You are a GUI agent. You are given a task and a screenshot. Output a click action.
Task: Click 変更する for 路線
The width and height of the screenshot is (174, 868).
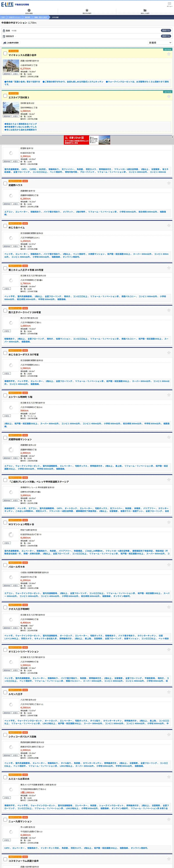(166, 30)
